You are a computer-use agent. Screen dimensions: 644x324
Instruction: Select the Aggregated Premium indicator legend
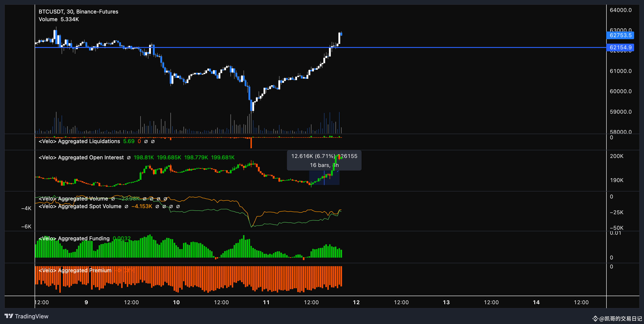tap(75, 270)
